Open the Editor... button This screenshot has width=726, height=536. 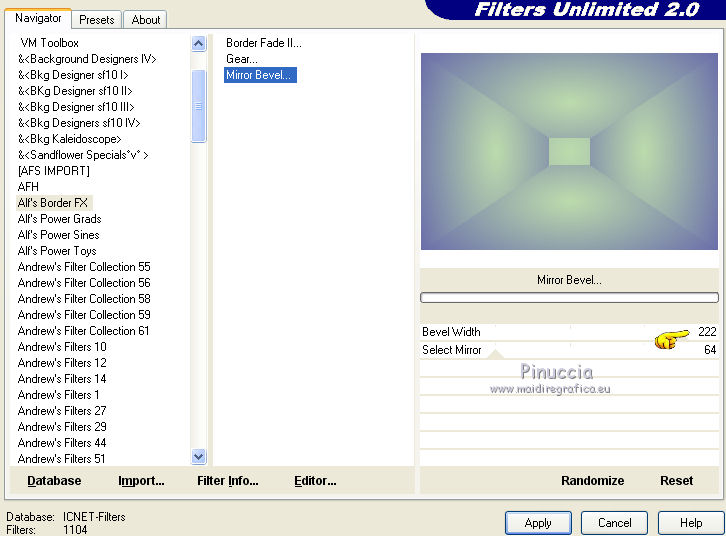(x=315, y=481)
